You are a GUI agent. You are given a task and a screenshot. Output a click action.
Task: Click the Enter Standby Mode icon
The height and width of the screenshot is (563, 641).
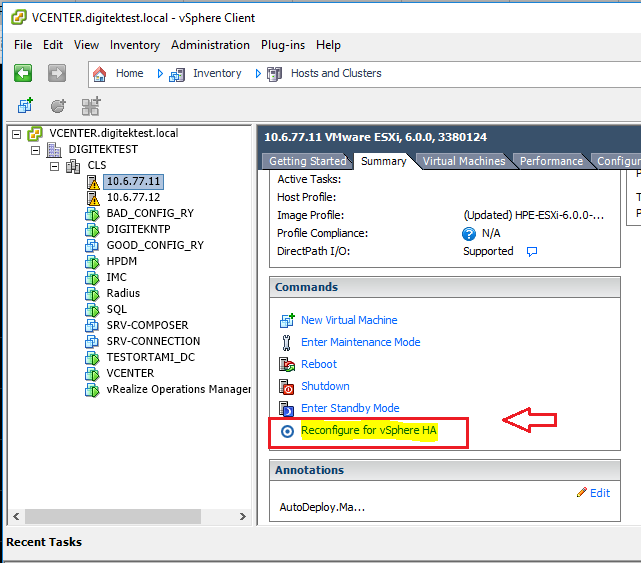(x=287, y=408)
